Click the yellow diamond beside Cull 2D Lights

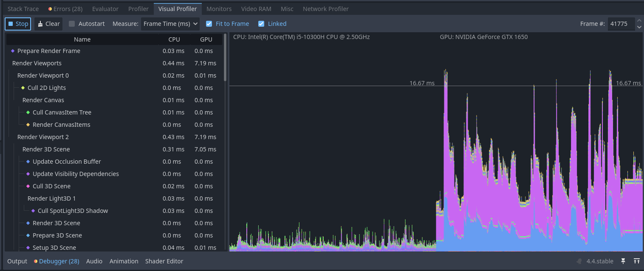pyautogui.click(x=23, y=88)
